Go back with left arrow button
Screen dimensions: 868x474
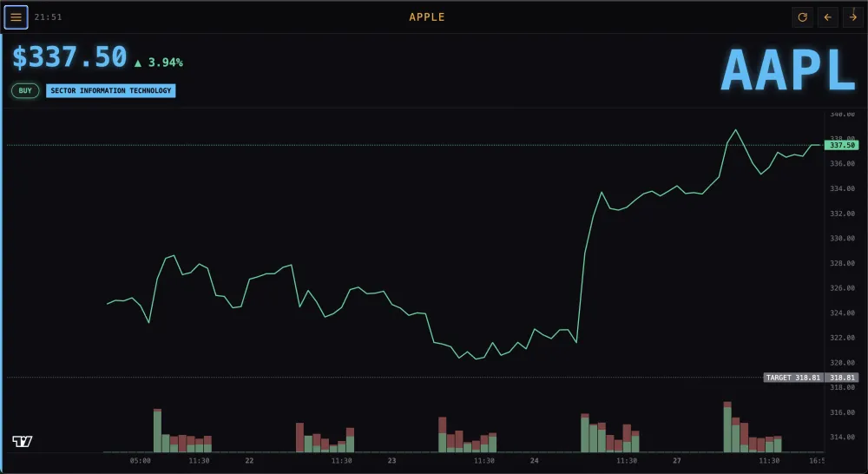pos(827,17)
